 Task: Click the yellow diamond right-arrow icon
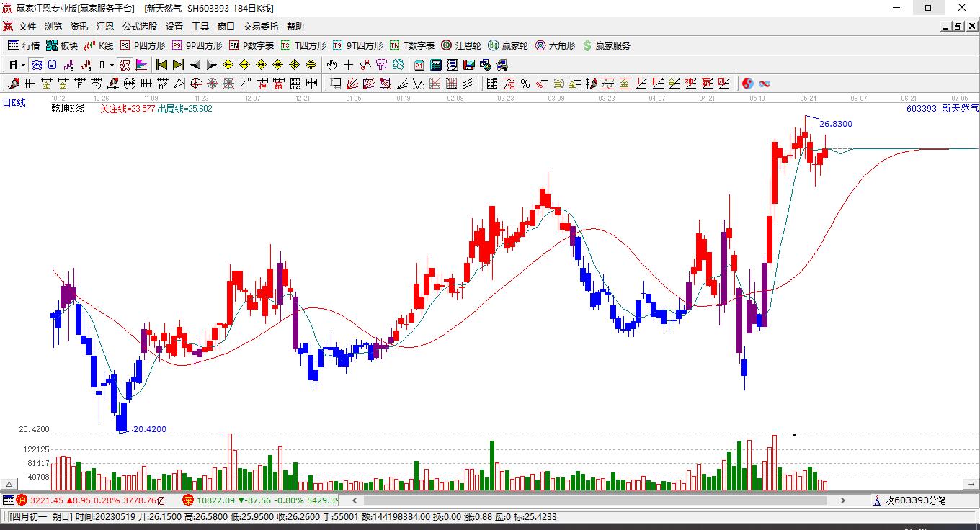click(244, 65)
